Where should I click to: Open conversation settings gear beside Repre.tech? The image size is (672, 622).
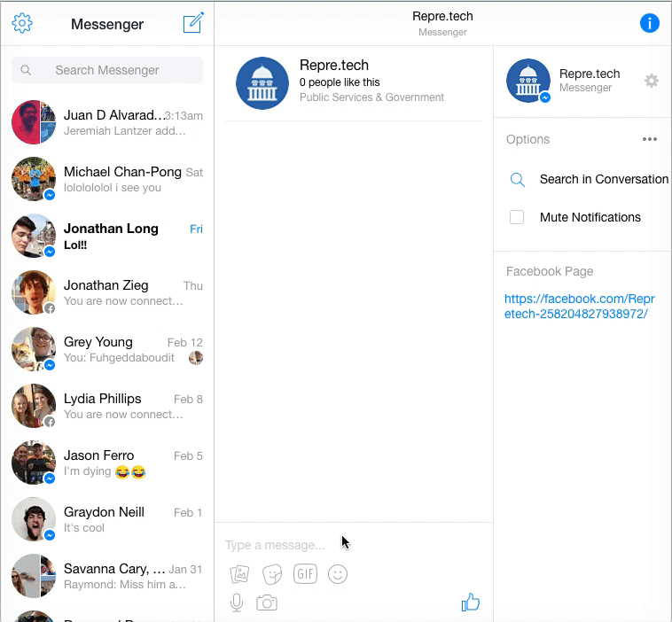[651, 81]
